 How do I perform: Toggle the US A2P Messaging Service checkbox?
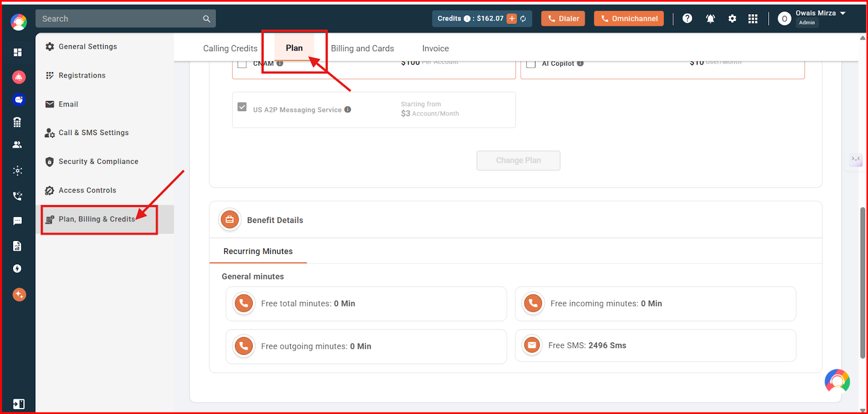pos(242,107)
